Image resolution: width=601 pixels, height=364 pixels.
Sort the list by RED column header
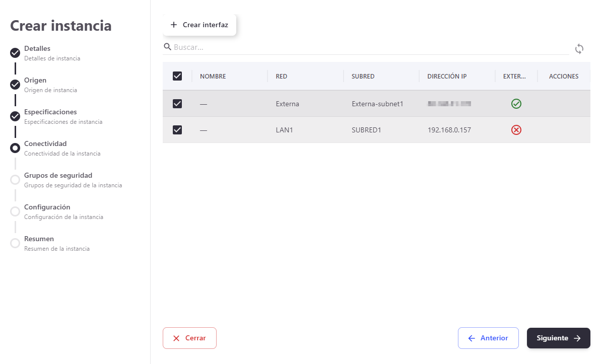coord(282,77)
